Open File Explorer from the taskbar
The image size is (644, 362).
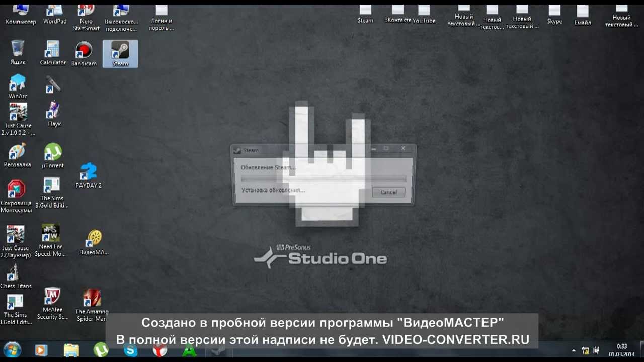click(71, 350)
